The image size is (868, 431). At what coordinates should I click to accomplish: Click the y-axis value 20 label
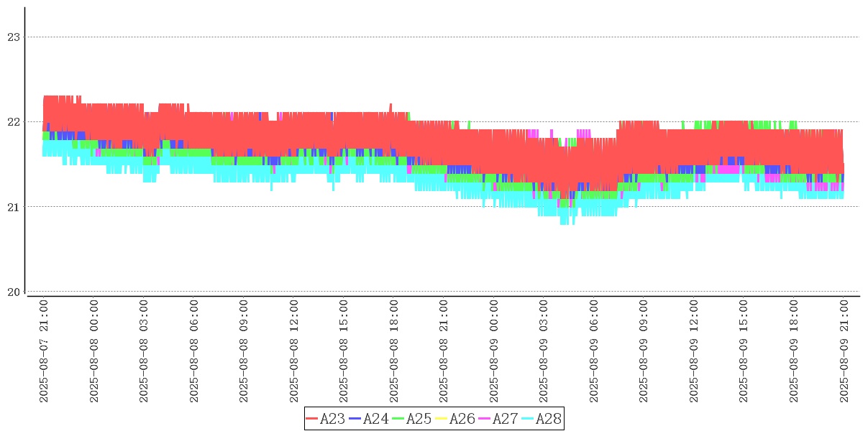coord(13,292)
